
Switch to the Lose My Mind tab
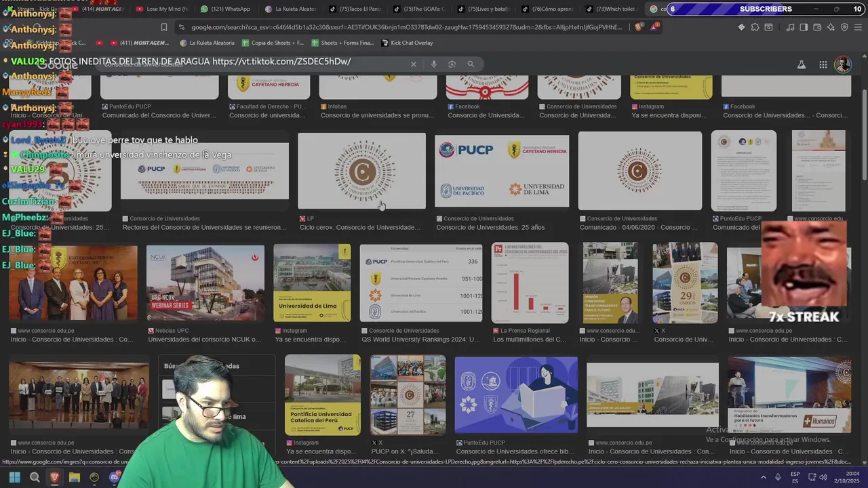click(x=162, y=9)
